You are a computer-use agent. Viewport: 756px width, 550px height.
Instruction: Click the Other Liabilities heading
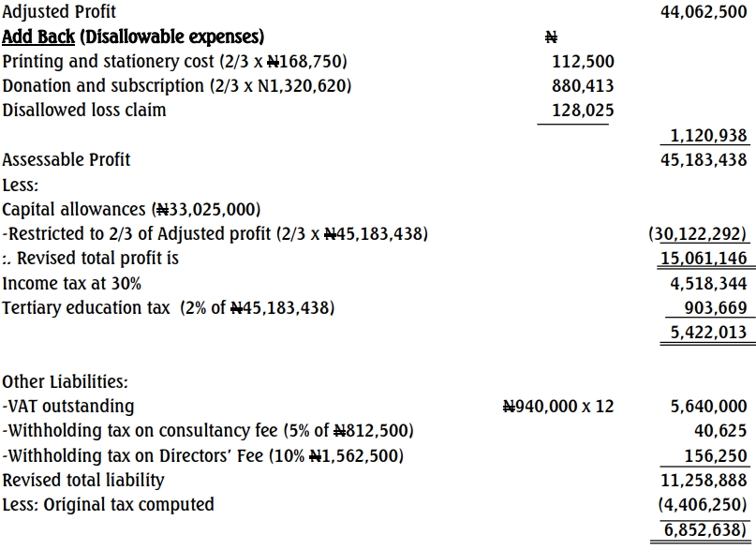point(66,381)
